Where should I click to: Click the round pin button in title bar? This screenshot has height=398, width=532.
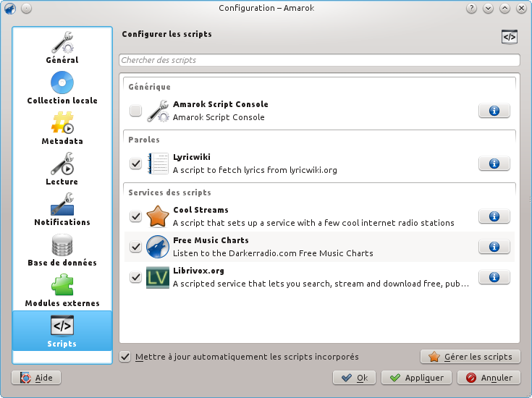pyautogui.click(x=27, y=8)
